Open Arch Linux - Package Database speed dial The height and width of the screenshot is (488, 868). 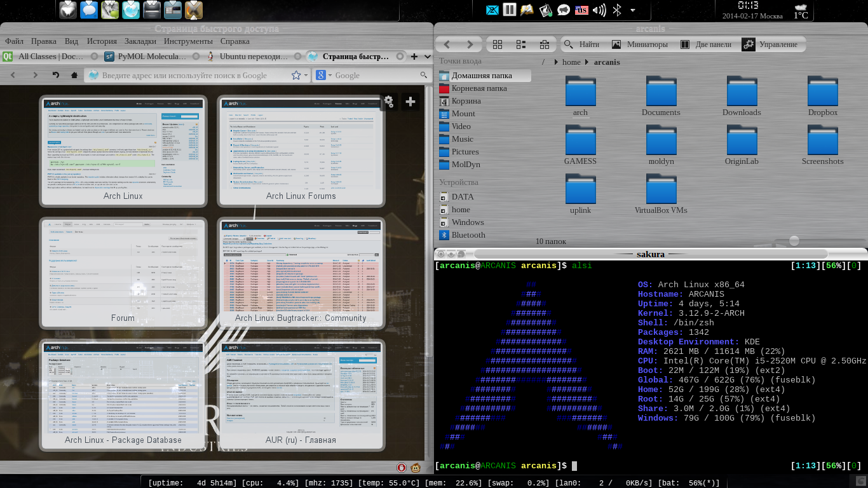click(x=123, y=395)
